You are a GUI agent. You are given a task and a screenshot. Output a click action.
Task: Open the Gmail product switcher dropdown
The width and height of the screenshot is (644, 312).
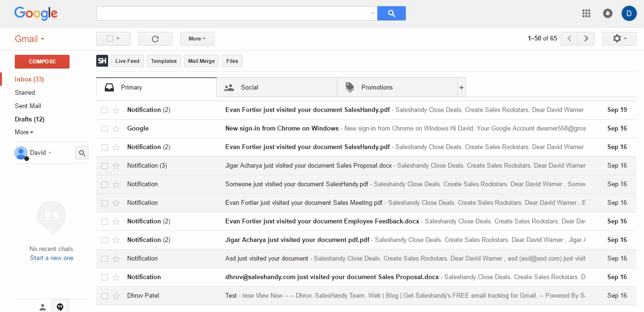coord(30,39)
